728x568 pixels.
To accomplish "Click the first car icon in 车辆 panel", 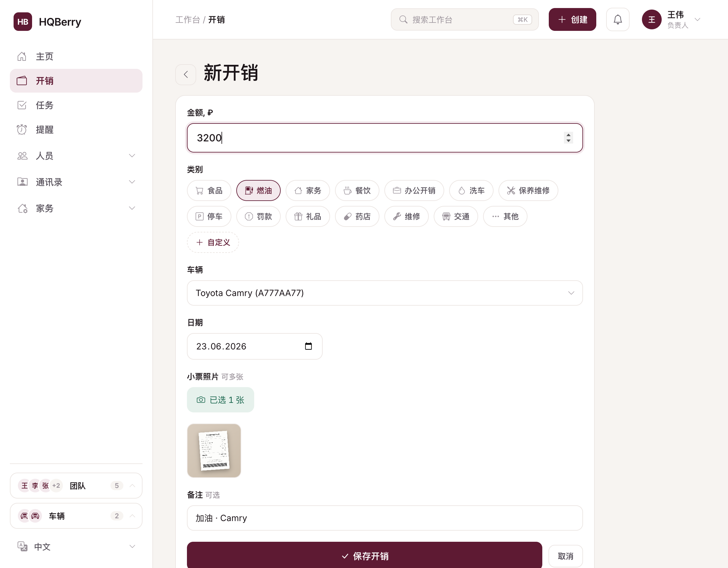I will [x=24, y=516].
